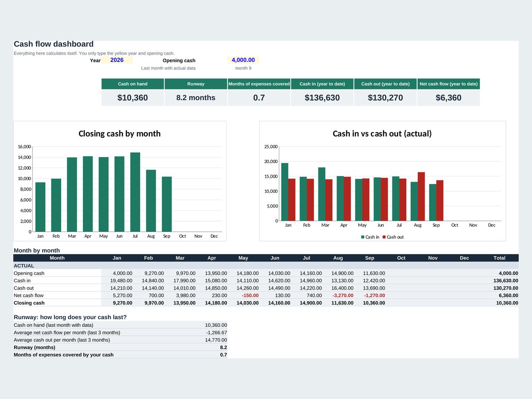This screenshot has height=399, width=532.
Task: Click the ACTUAL section row label
Action: (24, 266)
